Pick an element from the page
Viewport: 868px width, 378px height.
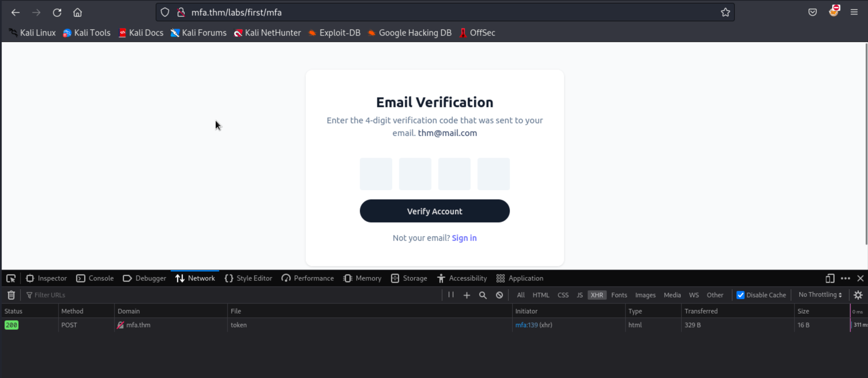point(11,278)
